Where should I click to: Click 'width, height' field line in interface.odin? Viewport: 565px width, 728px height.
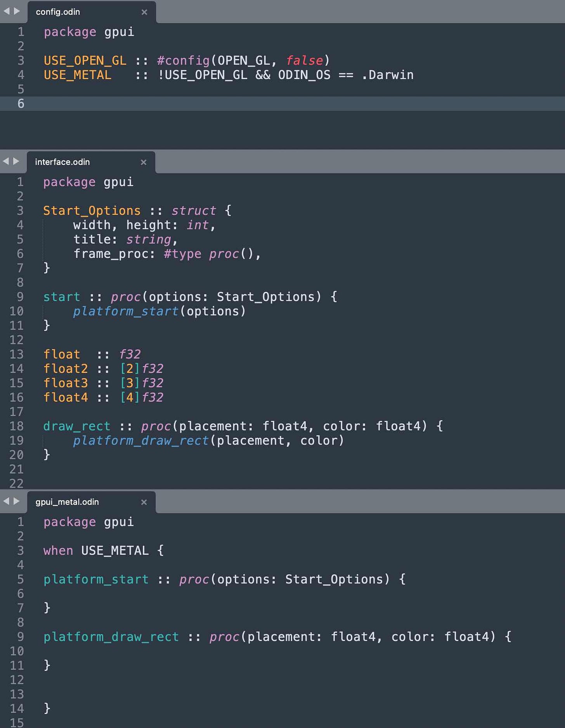click(144, 225)
